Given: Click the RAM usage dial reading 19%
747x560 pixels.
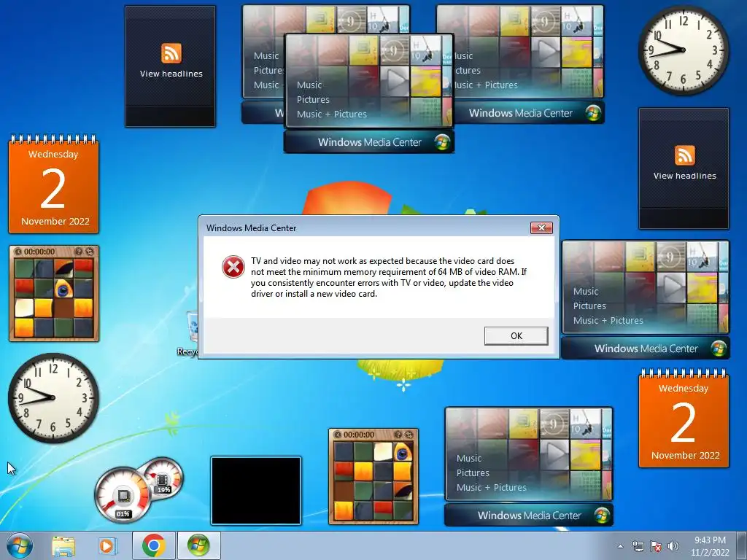Looking at the screenshot, I should coord(163,478).
